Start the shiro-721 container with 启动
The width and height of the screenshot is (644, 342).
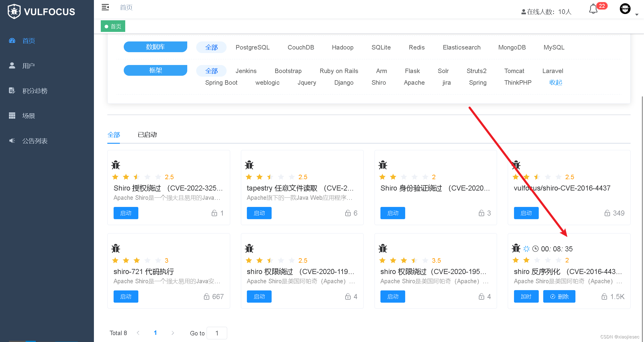pos(126,296)
